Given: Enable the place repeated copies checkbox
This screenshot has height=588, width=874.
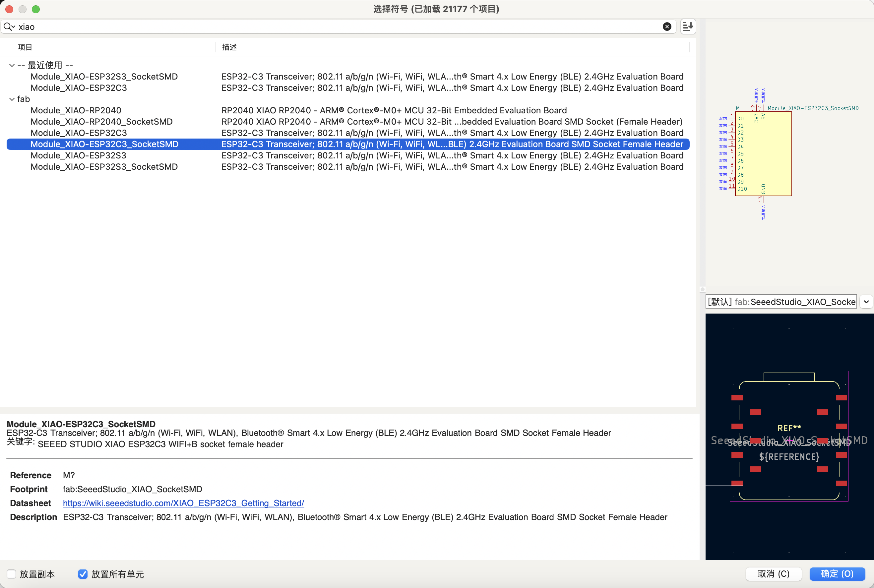Looking at the screenshot, I should tap(11, 574).
